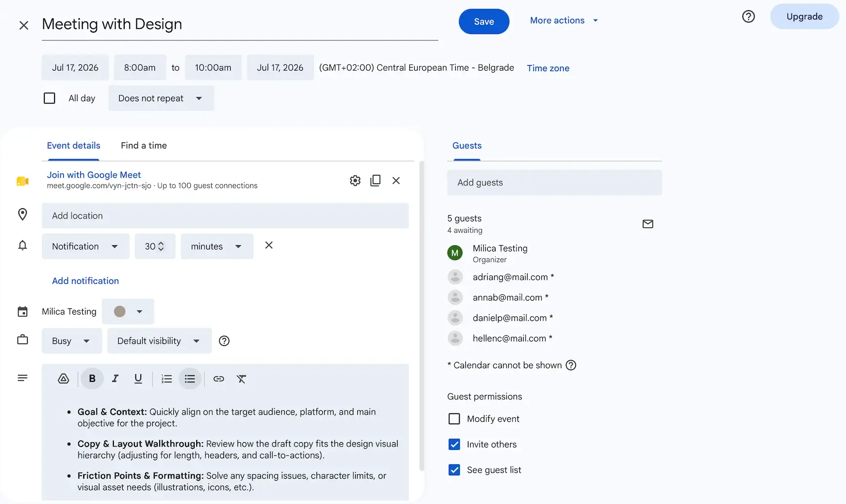The height and width of the screenshot is (504, 846).
Task: Open the visibility help question mark icon
Action: coord(224,341)
